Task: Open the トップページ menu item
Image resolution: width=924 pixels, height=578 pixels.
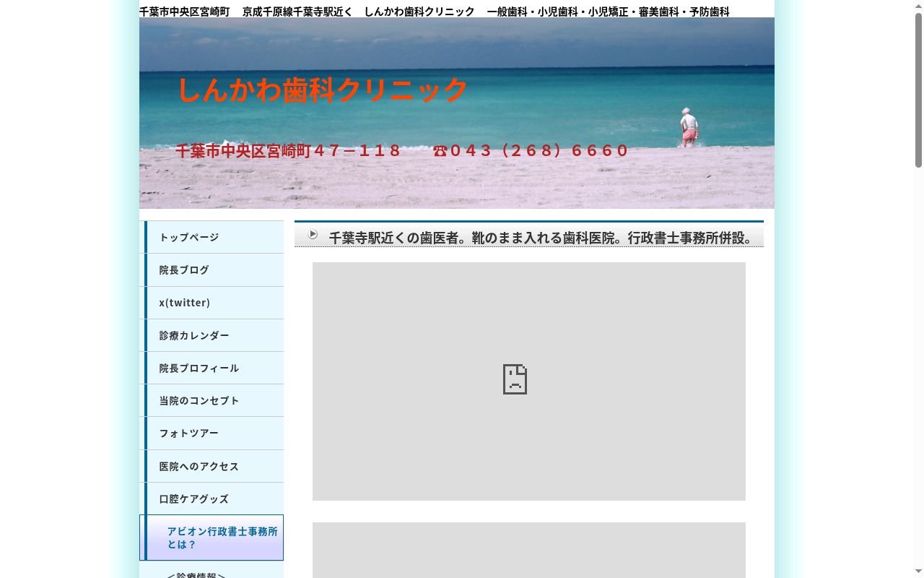Action: (212, 237)
